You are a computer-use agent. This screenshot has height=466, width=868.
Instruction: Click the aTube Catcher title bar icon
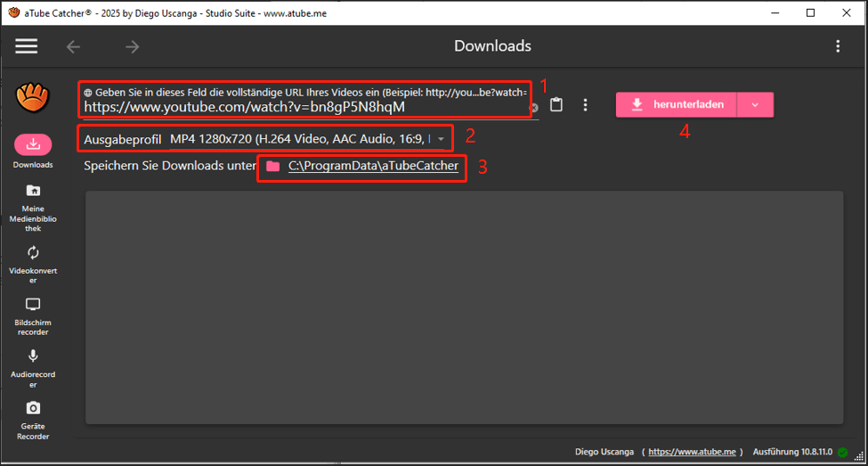tap(14, 12)
